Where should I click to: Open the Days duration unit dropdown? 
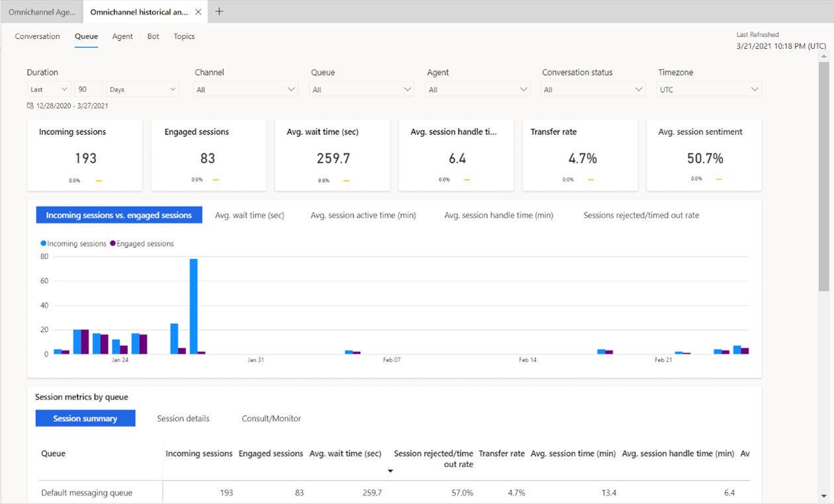point(142,89)
